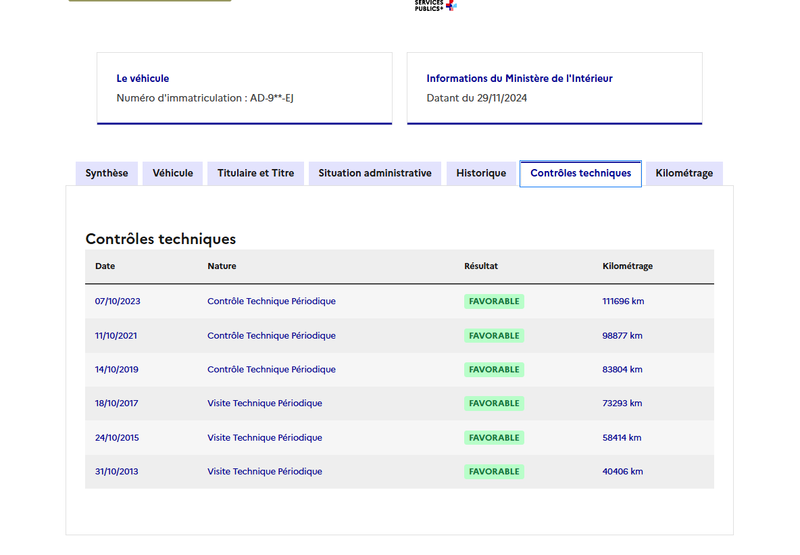The height and width of the screenshot is (555, 800).
Task: Click the Le véhicule card title
Action: [143, 79]
